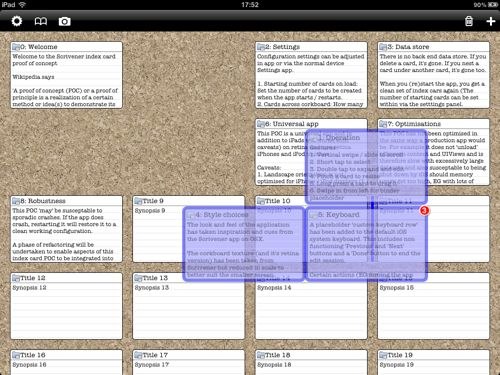
Task: Tap the camera snapshot icon
Action: (64, 22)
